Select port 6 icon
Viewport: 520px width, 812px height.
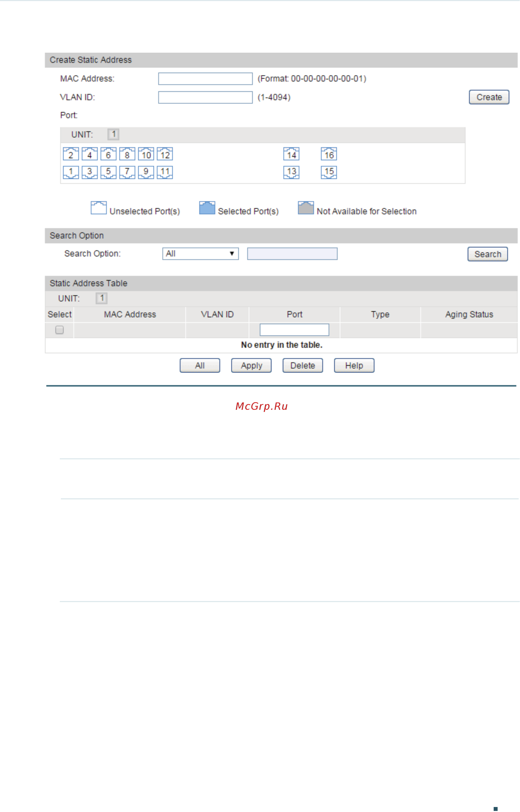(x=108, y=154)
